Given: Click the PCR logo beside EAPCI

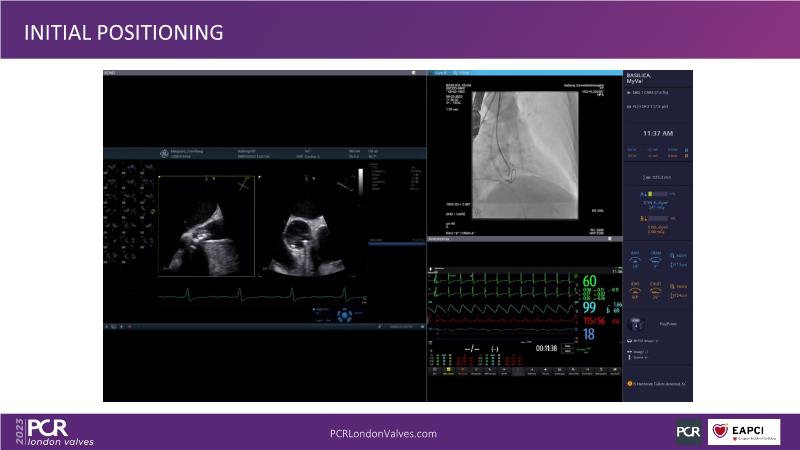Looking at the screenshot, I should [x=688, y=432].
